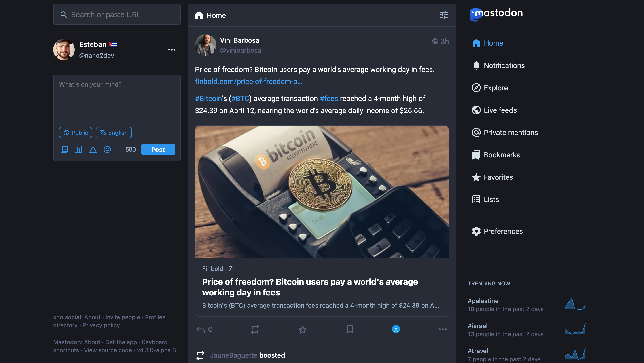The width and height of the screenshot is (644, 363).
Task: Bookmark the Bitcoin fees post
Action: point(350,329)
